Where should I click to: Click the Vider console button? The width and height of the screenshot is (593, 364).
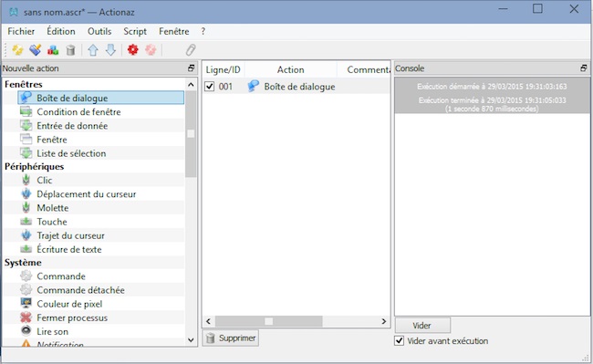(422, 326)
